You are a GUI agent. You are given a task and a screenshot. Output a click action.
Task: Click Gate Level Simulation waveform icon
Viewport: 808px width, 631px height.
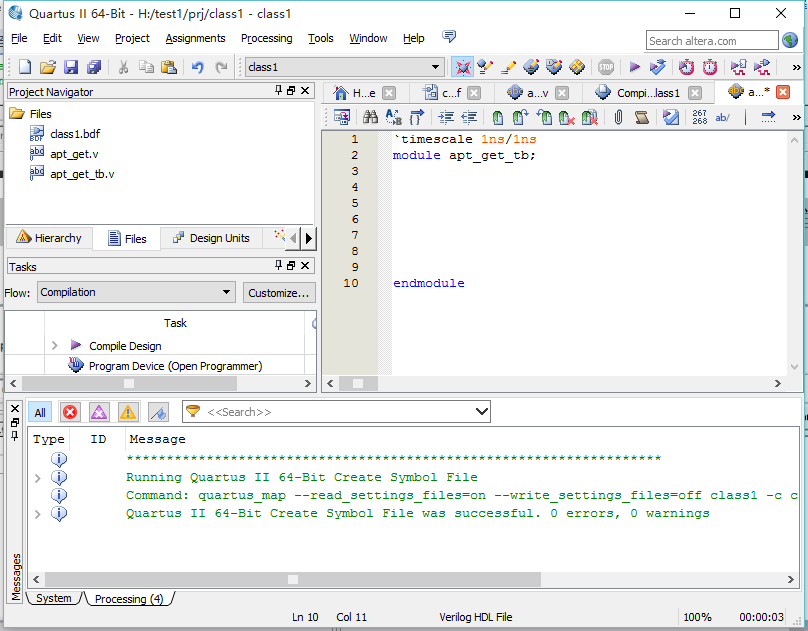pos(762,67)
